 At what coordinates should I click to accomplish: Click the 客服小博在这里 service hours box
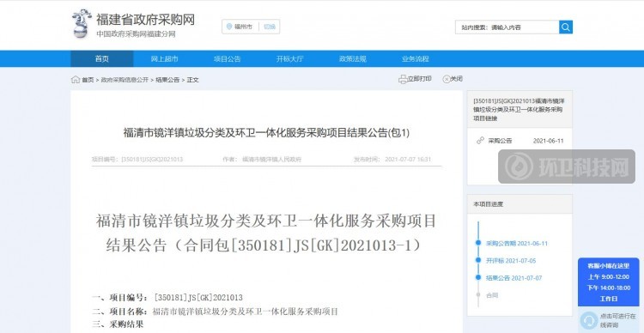608,282
